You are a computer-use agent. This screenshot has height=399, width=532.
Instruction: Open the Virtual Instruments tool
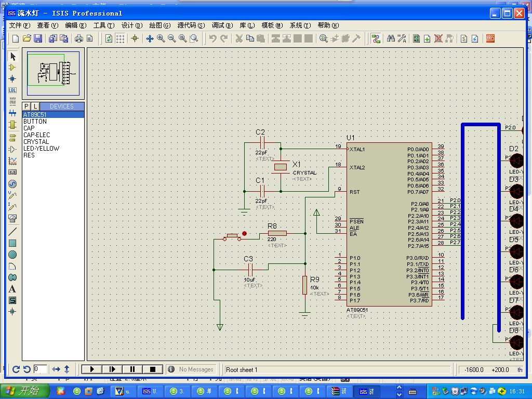point(12,218)
